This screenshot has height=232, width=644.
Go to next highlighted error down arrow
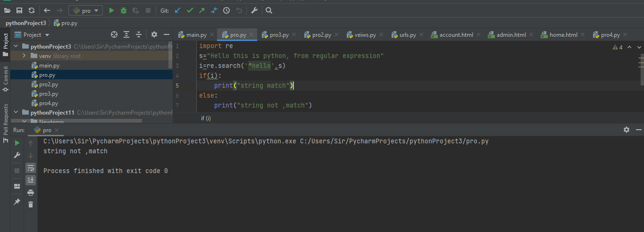pyautogui.click(x=639, y=47)
